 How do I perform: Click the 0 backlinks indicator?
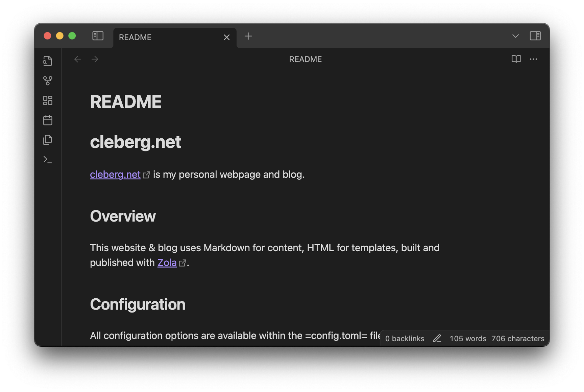(405, 338)
